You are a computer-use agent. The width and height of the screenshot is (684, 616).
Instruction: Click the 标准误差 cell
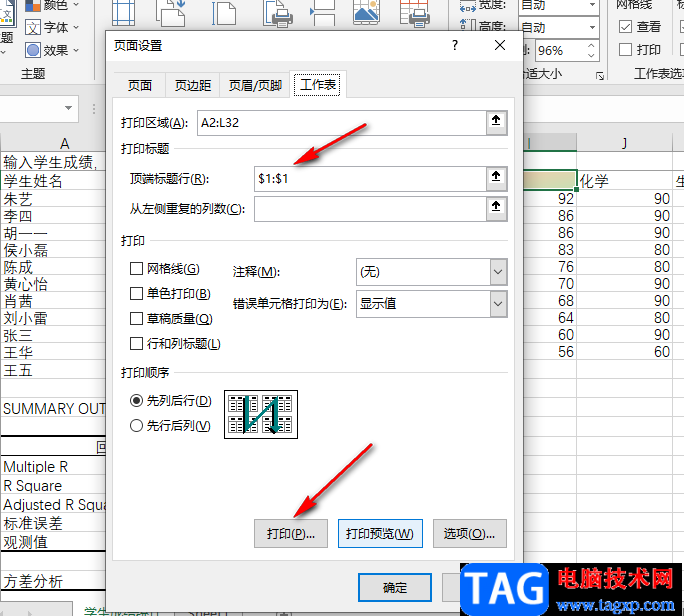tap(53, 524)
